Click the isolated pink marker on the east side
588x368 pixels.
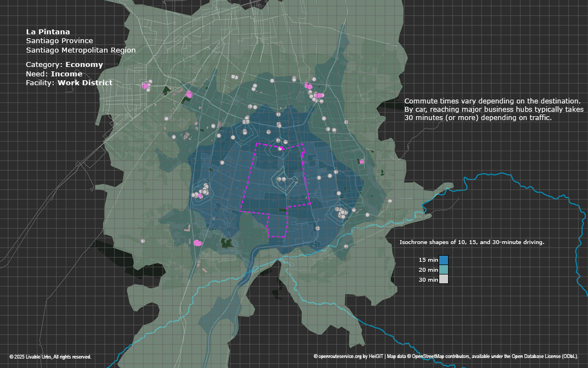(362, 162)
